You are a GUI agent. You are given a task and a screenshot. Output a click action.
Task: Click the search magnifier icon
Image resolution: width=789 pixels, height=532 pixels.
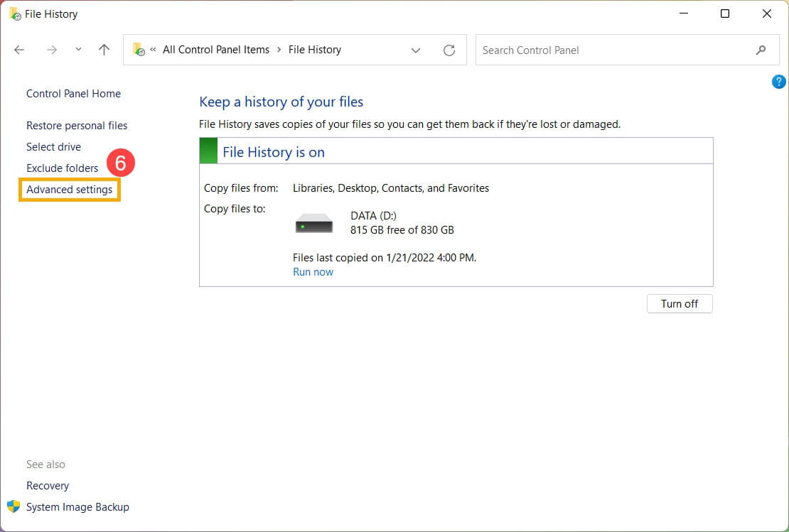tap(761, 50)
